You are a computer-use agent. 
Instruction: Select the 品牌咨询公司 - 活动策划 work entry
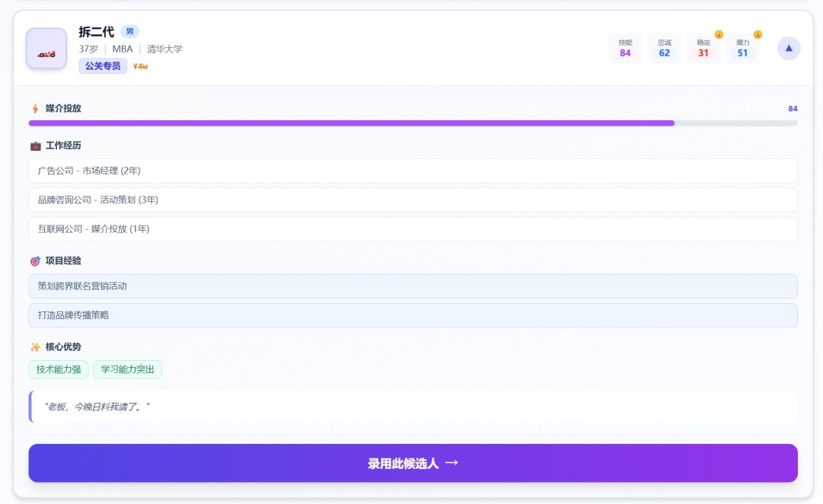click(413, 199)
